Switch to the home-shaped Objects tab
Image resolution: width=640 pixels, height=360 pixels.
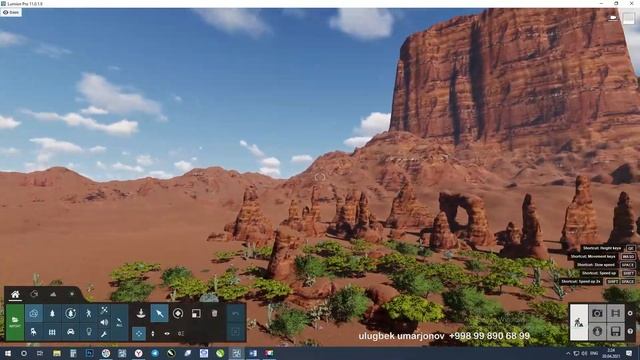click(x=16, y=294)
